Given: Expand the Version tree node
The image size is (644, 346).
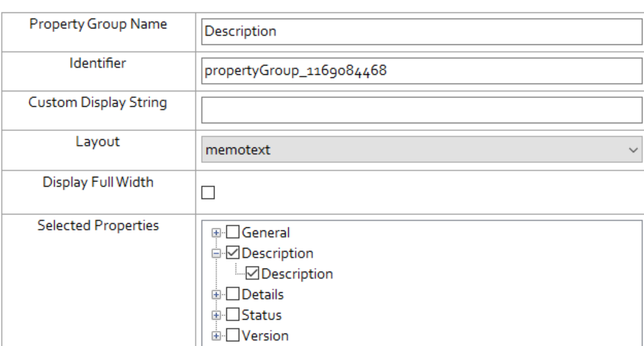Looking at the screenshot, I should tap(214, 335).
